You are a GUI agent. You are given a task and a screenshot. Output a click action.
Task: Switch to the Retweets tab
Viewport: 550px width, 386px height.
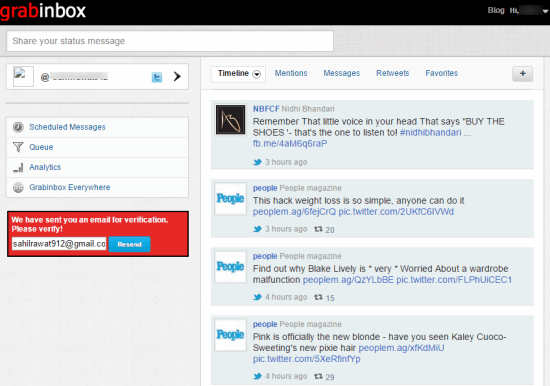[x=393, y=73]
